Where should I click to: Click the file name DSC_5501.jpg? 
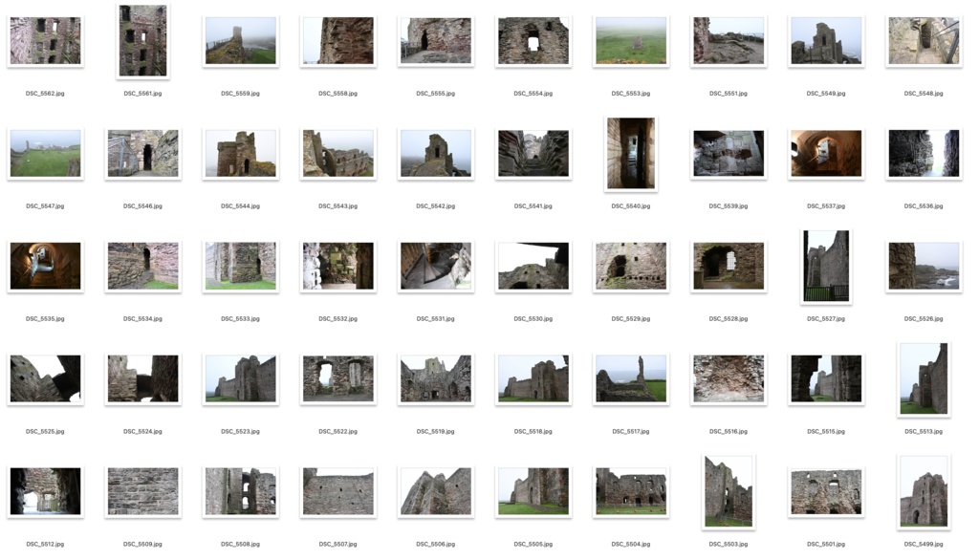tap(826, 545)
